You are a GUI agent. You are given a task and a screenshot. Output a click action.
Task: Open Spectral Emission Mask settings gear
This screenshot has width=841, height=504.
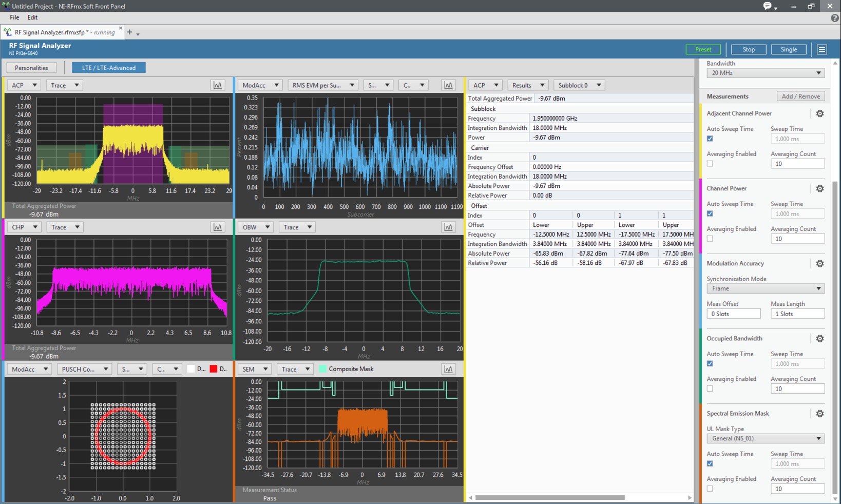[x=820, y=413]
